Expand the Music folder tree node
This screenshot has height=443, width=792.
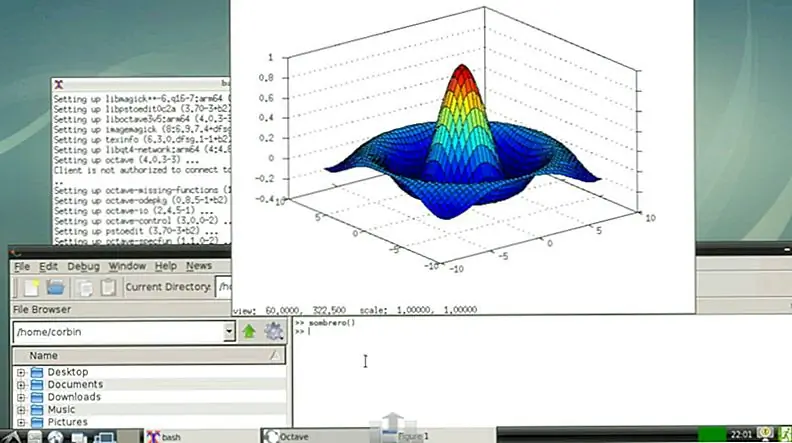tap(20, 410)
